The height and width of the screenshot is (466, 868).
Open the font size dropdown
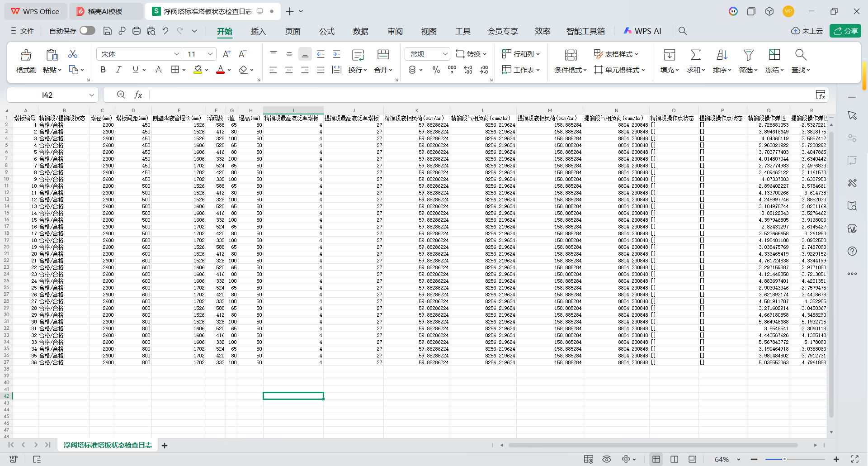(210, 54)
